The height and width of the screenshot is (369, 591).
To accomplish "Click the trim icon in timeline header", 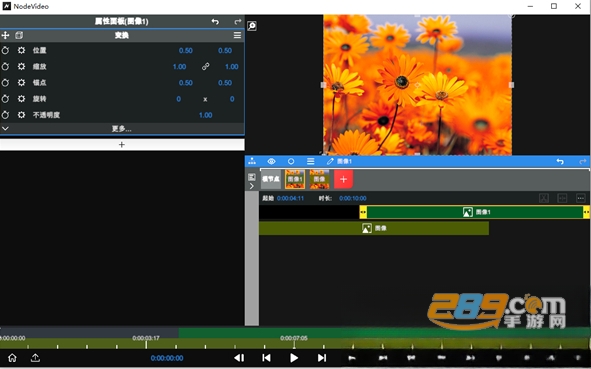I will pos(544,198).
